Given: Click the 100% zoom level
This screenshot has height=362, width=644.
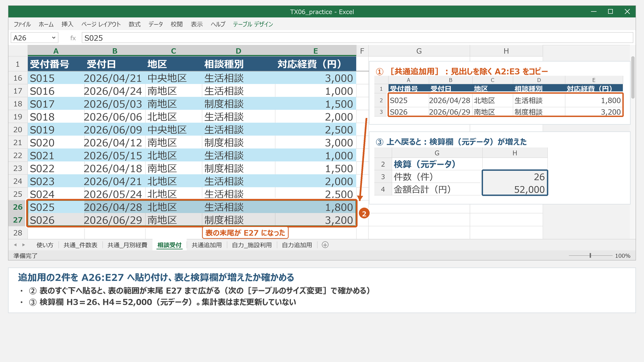Looking at the screenshot, I should 623,256.
